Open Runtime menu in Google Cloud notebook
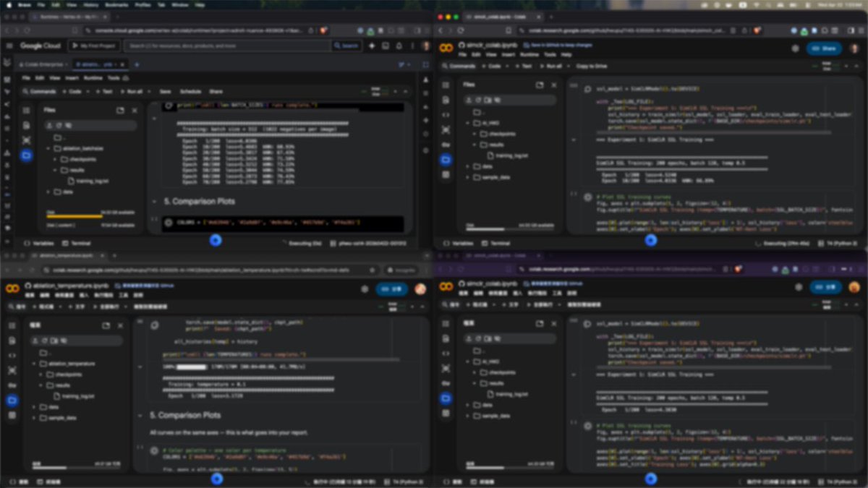Image resolution: width=868 pixels, height=488 pixels. [93, 77]
